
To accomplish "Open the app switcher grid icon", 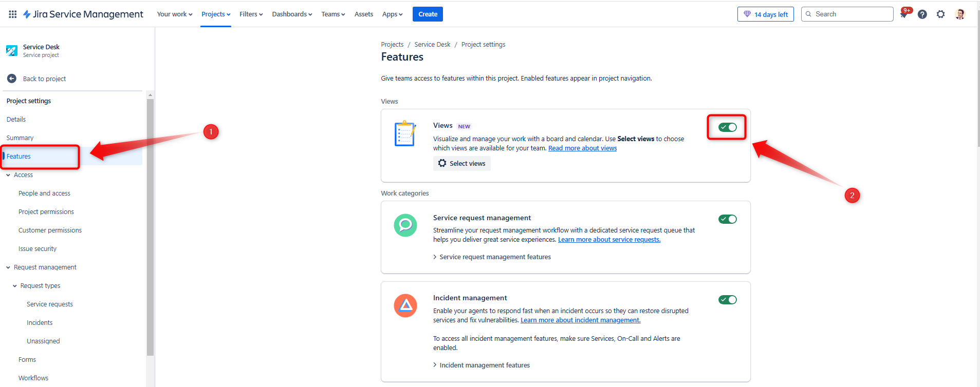I will pos(12,14).
